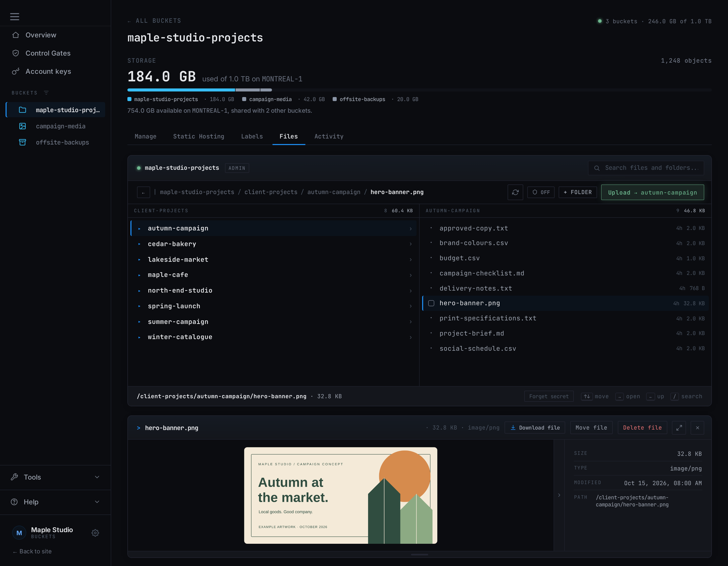Select the campaign-media bucket image icon
The width and height of the screenshot is (728, 566).
pyautogui.click(x=23, y=126)
